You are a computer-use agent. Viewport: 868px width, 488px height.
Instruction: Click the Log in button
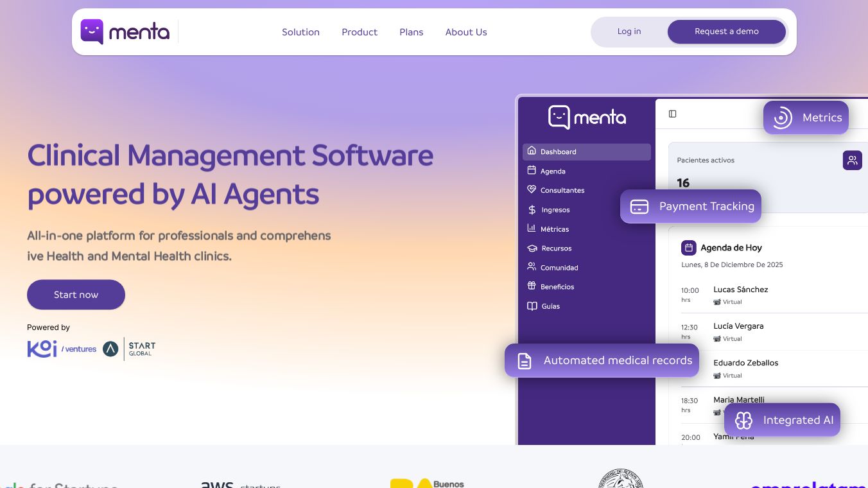pos(629,31)
